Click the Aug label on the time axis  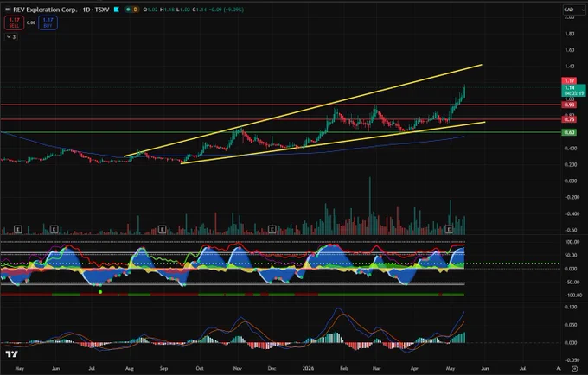[130, 368]
